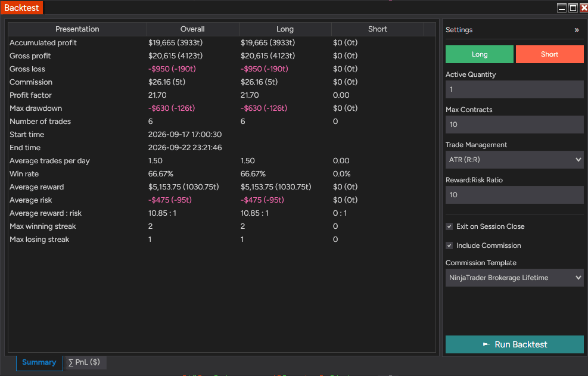588x376 pixels.
Task: Toggle the green Long direction button
Action: click(x=479, y=54)
